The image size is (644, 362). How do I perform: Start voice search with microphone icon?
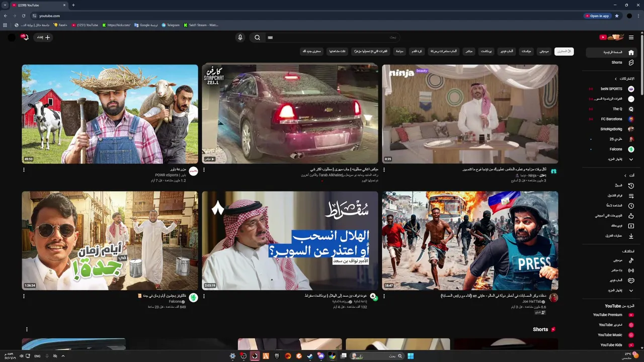(x=240, y=37)
